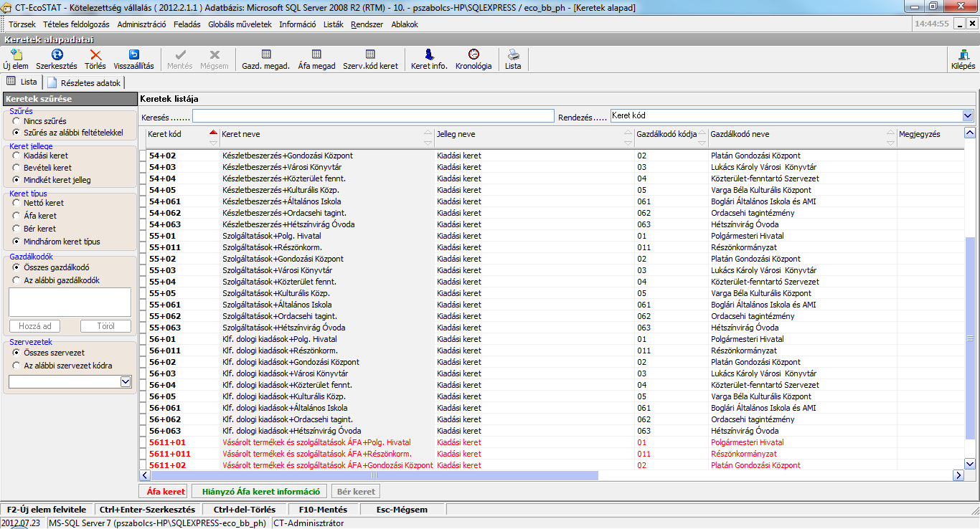
Task: Click the Törlés delete icon
Action: point(95,54)
